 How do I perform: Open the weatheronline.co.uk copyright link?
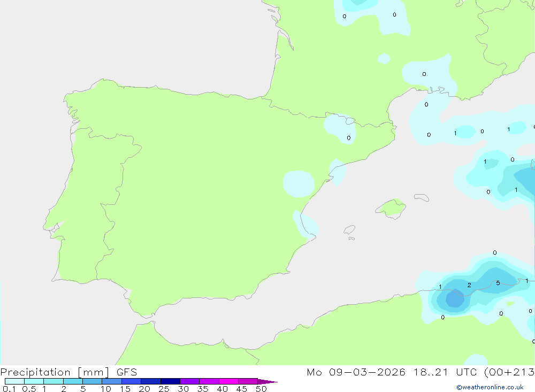coord(490,387)
